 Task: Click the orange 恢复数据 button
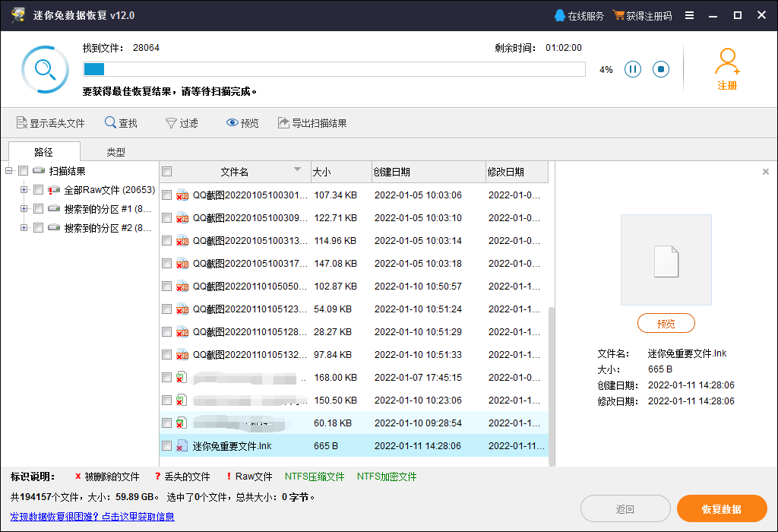click(x=722, y=508)
